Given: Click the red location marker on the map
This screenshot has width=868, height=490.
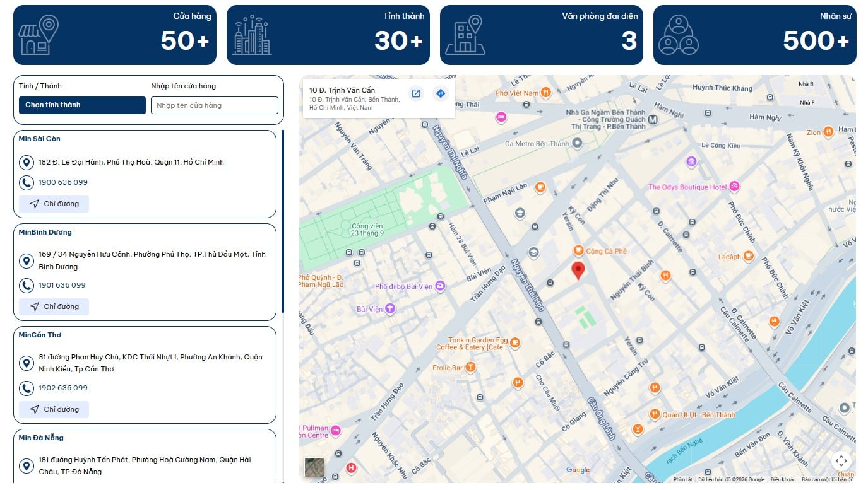Looking at the screenshot, I should pyautogui.click(x=578, y=271).
